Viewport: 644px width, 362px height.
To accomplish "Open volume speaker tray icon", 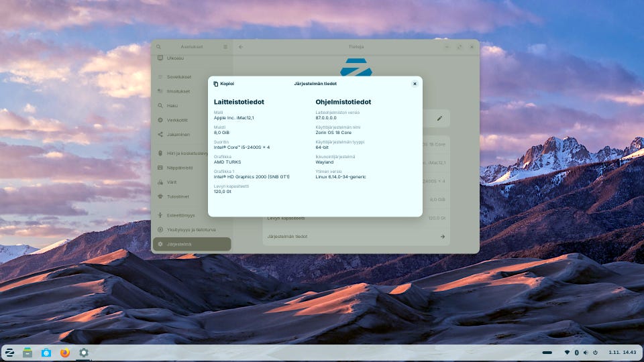I will [586, 353].
